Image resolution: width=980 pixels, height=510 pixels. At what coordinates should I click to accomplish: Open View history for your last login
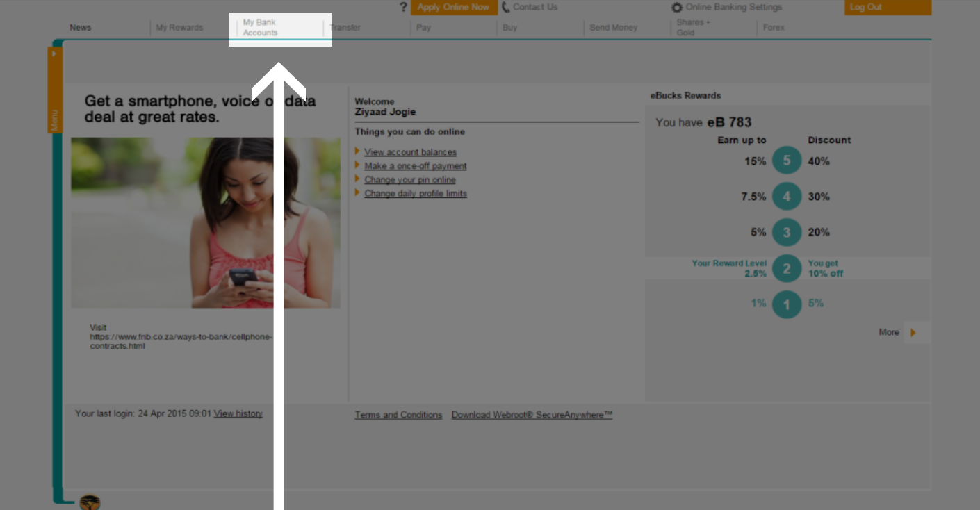(x=238, y=413)
